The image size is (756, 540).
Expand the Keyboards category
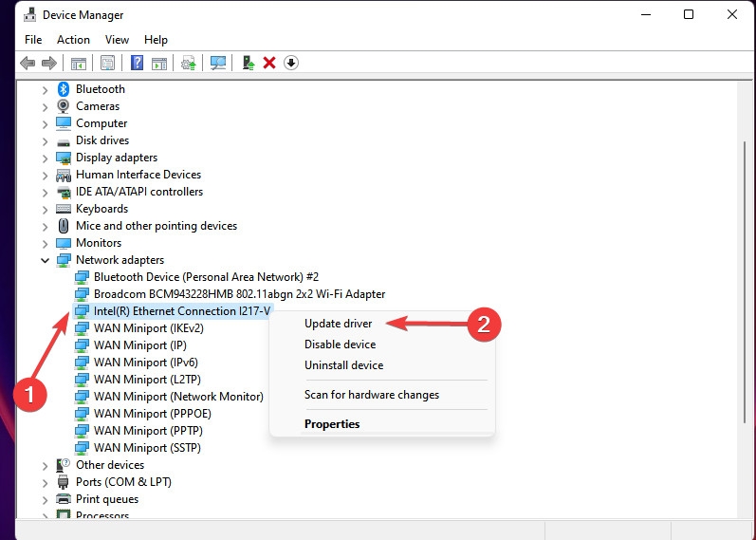point(45,210)
